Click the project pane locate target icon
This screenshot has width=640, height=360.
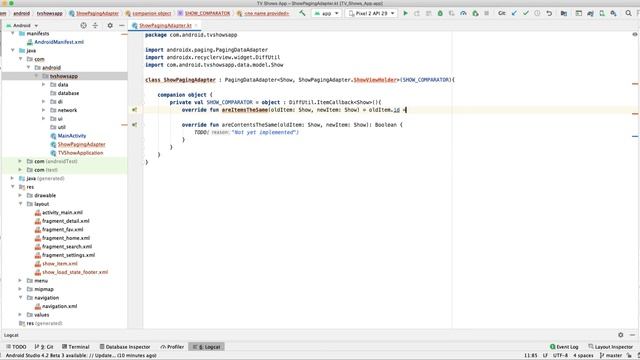pyautogui.click(x=83, y=25)
